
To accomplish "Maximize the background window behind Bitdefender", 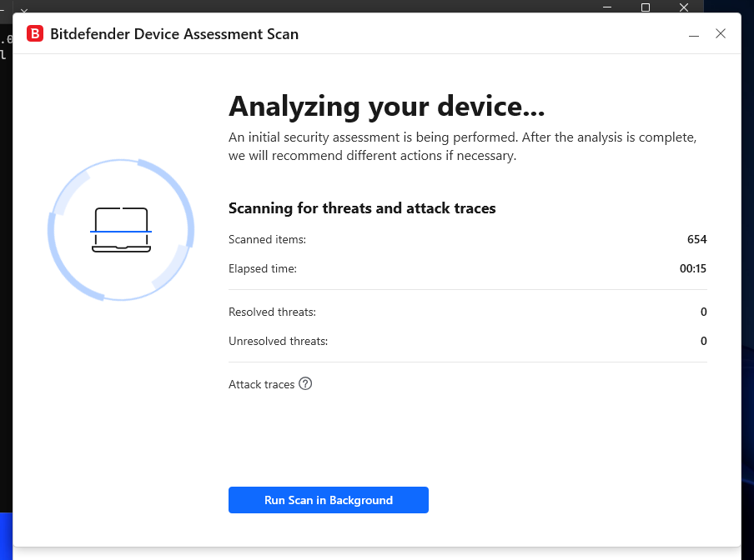I will click(644, 7).
